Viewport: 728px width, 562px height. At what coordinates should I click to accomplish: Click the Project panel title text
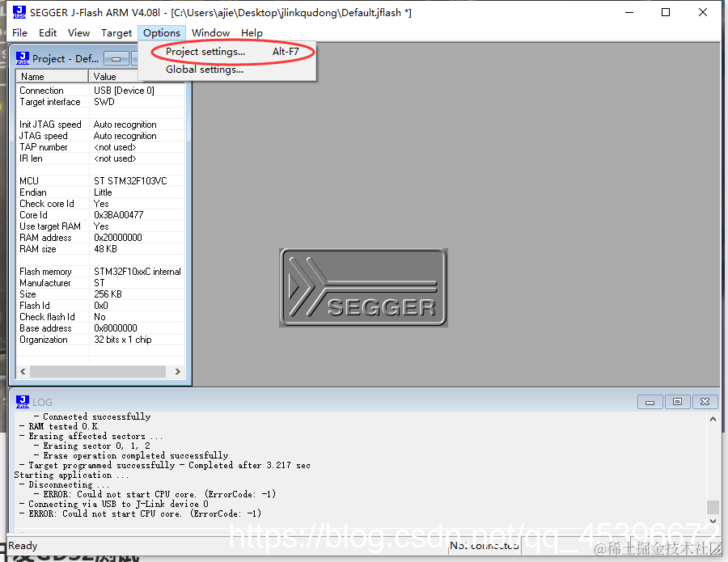66,59
